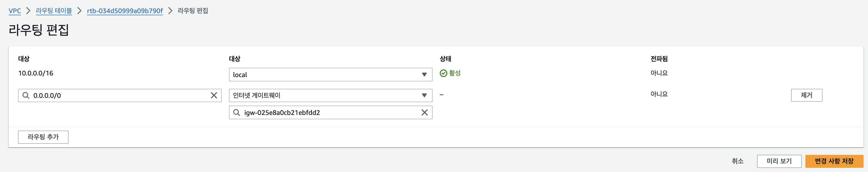
Task: Open 라우팅 테이블 breadcrumb link
Action: click(x=54, y=11)
